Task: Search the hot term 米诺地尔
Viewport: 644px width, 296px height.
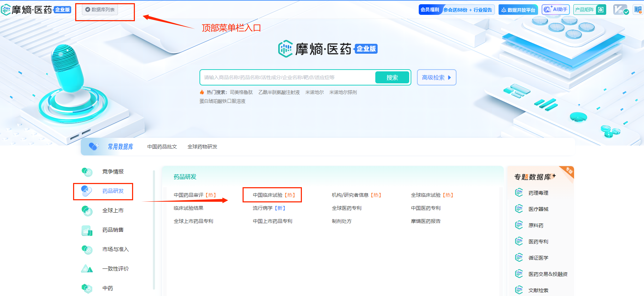Action: 314,92
